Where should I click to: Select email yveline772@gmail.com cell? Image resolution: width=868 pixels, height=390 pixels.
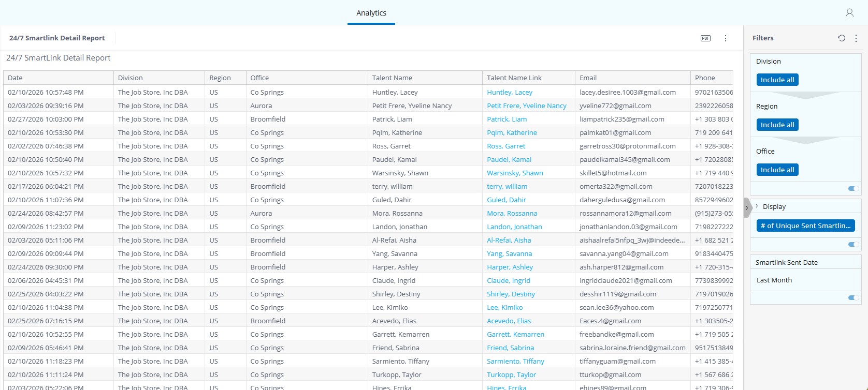[633, 106]
